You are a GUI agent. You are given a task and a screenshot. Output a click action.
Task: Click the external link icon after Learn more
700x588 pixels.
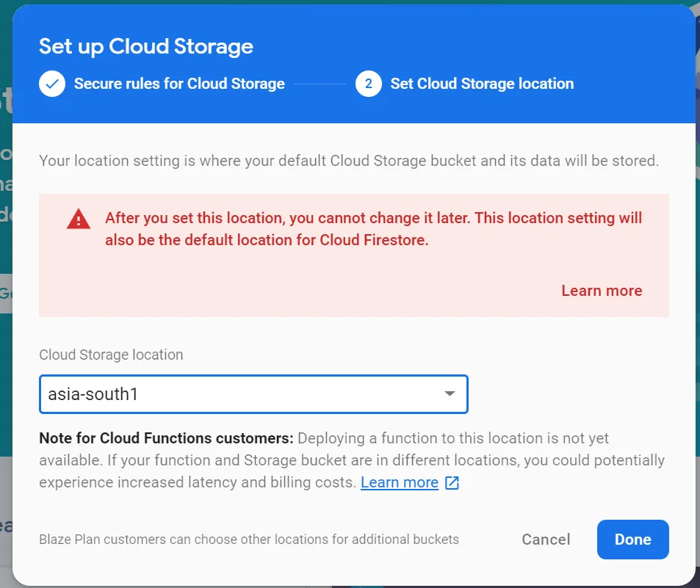452,483
